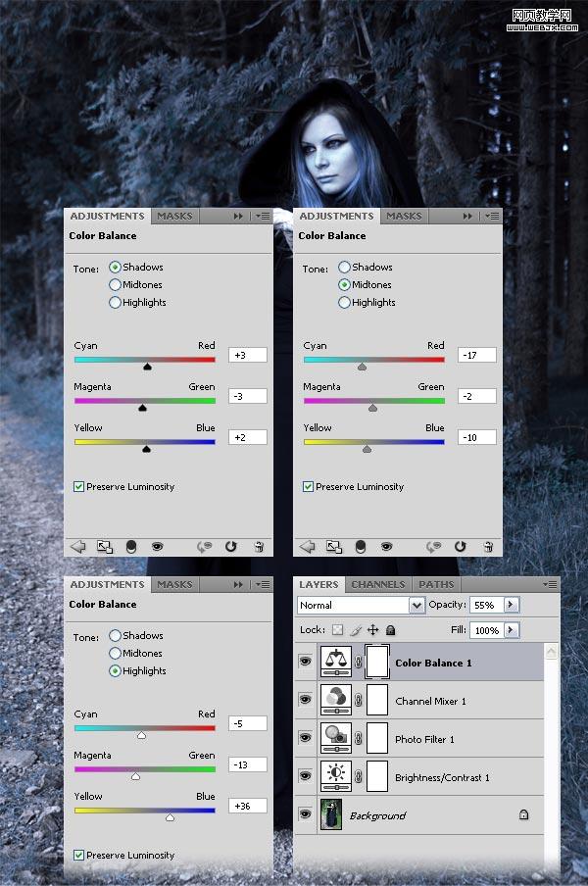
Task: Open the Shadows-tone panel options menu
Action: pyautogui.click(x=263, y=217)
